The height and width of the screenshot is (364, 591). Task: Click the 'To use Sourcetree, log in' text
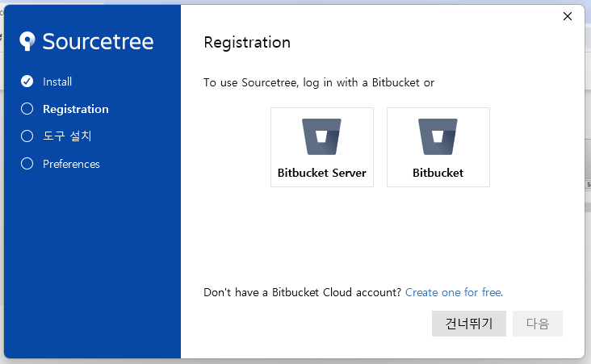pyautogui.click(x=319, y=82)
